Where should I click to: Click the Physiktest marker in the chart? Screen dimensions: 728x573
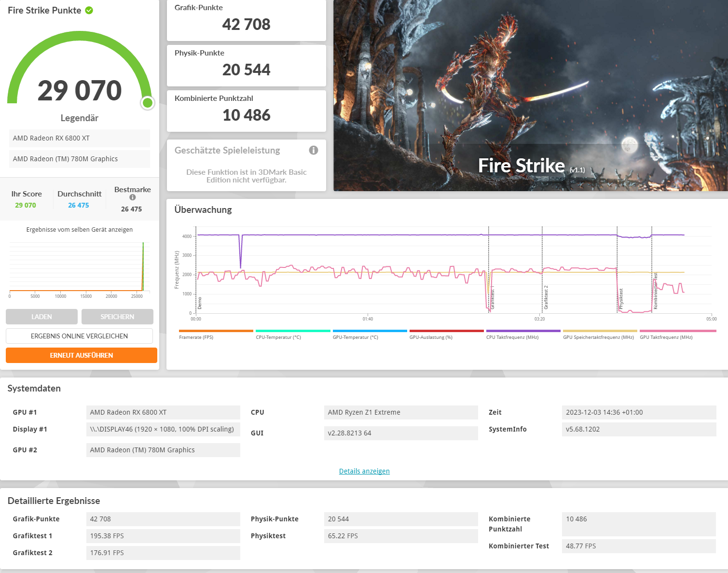tap(621, 299)
